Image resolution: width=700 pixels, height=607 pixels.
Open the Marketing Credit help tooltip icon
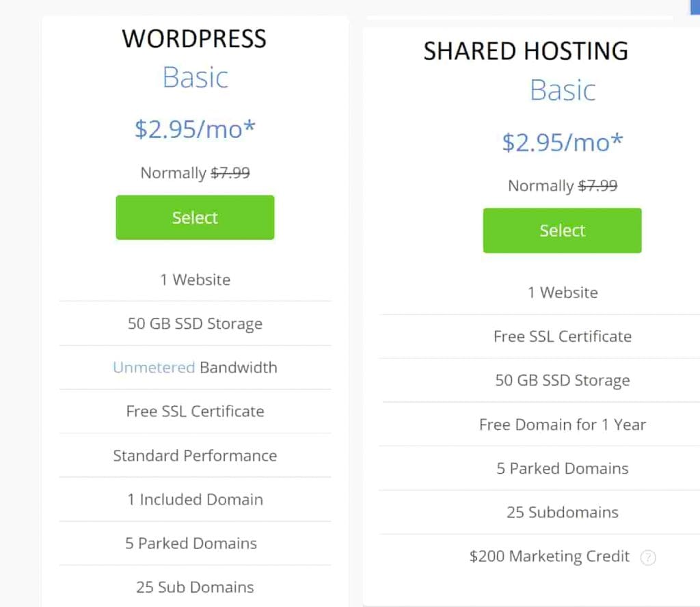click(x=648, y=558)
